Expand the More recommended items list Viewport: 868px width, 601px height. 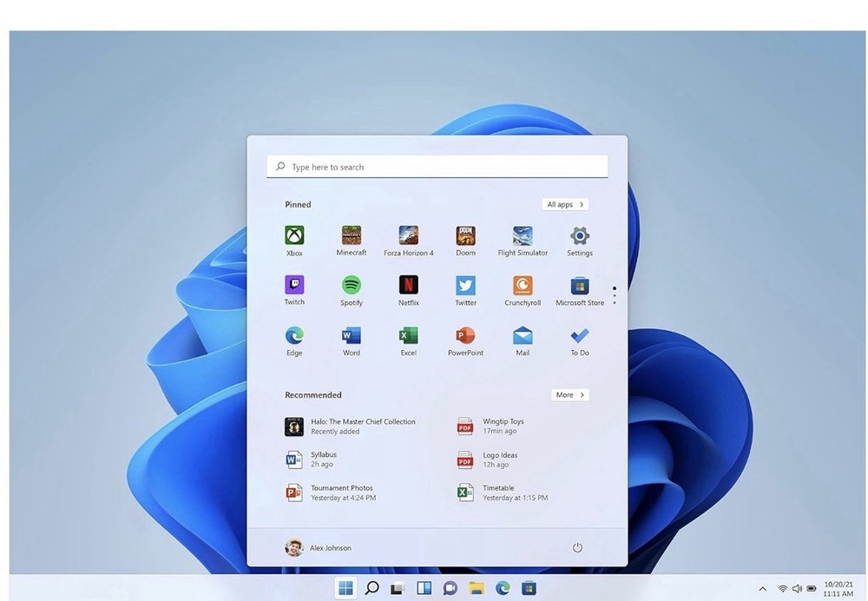click(569, 395)
